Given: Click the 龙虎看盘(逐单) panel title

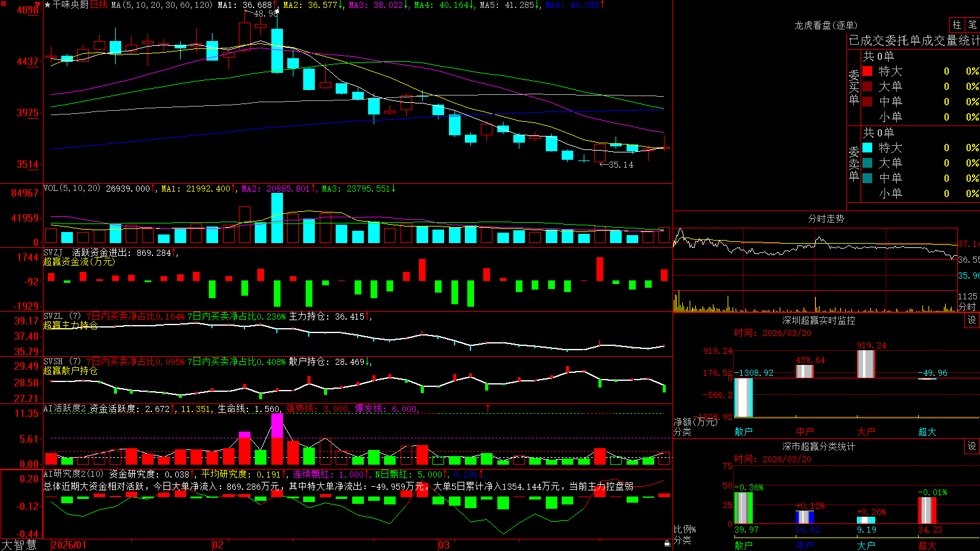Looking at the screenshot, I should tap(826, 25).
